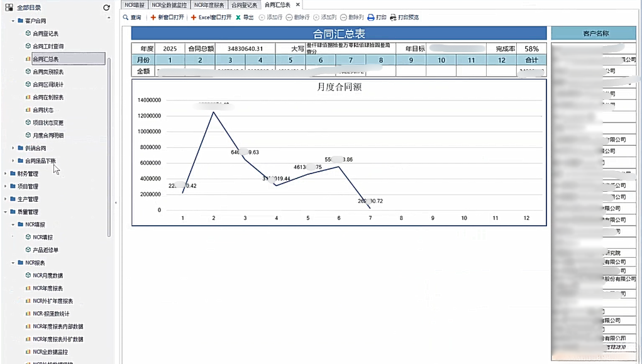Collapse the 质量管理 folder arrow
Screen dimensions: 642x364
[5, 212]
